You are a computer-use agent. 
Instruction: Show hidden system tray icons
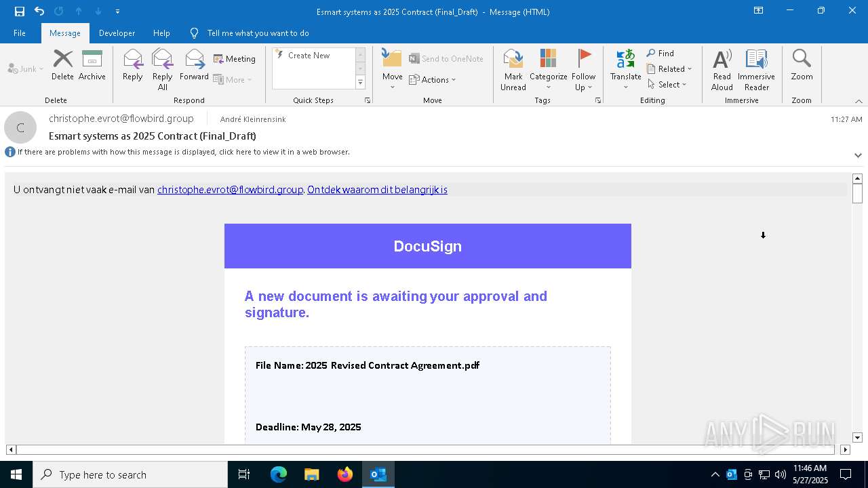pyautogui.click(x=715, y=474)
